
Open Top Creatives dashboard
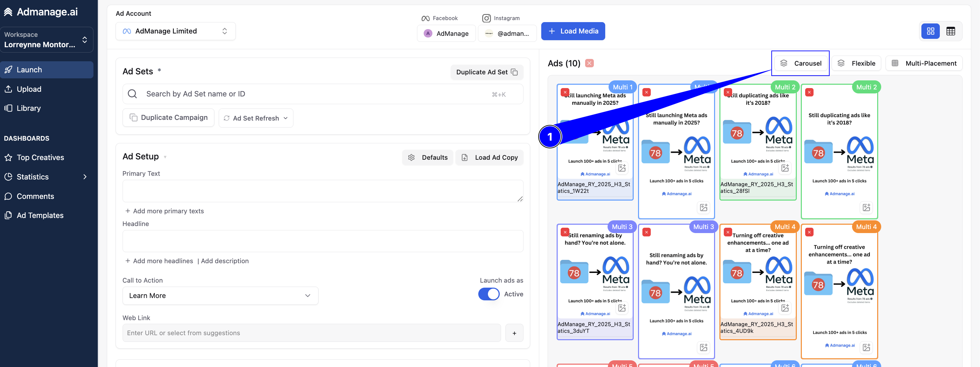(x=40, y=157)
